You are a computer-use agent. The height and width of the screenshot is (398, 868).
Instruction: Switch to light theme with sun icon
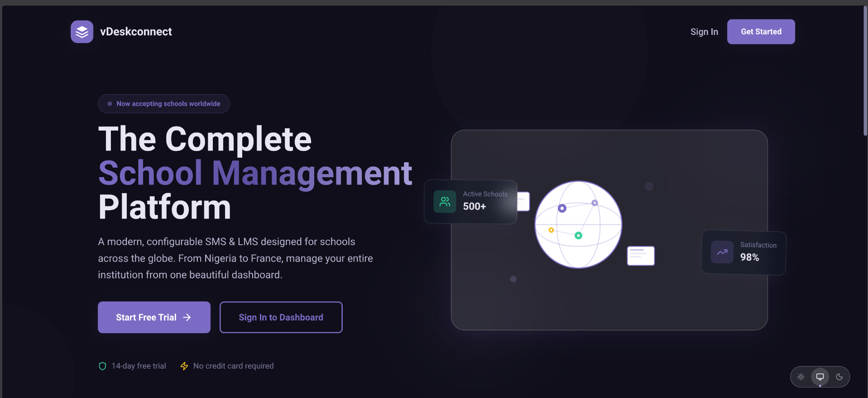[801, 377]
